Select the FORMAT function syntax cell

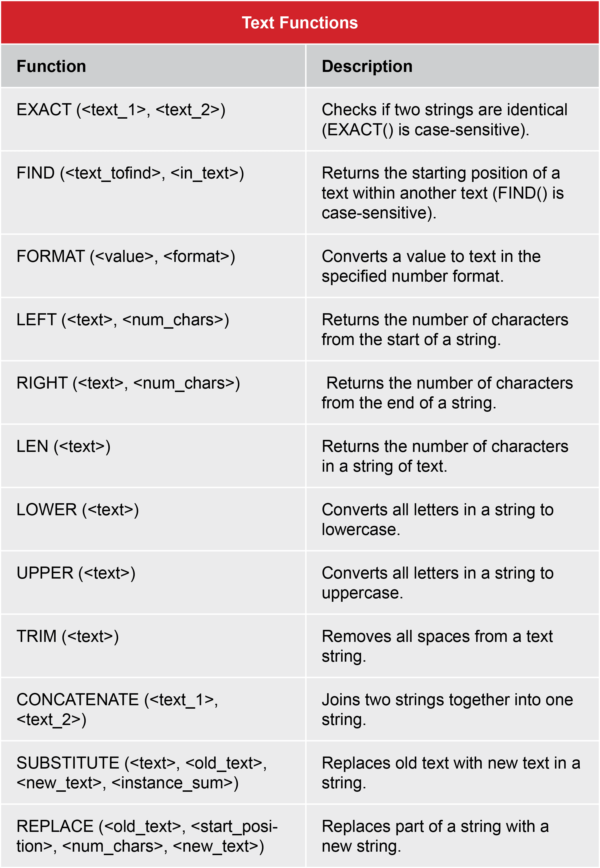click(x=126, y=257)
